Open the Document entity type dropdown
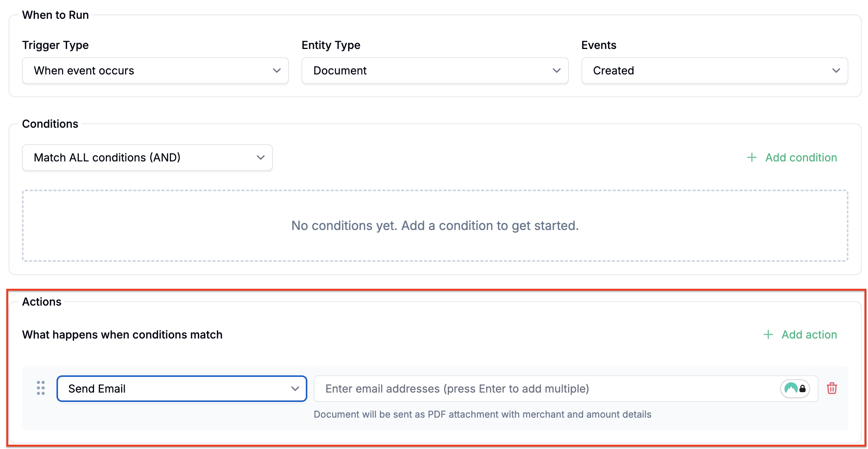 434,71
